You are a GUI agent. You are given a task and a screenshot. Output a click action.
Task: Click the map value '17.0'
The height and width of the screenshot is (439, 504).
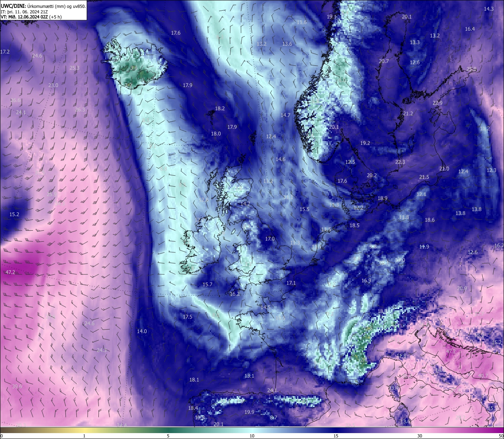pyautogui.click(x=270, y=239)
